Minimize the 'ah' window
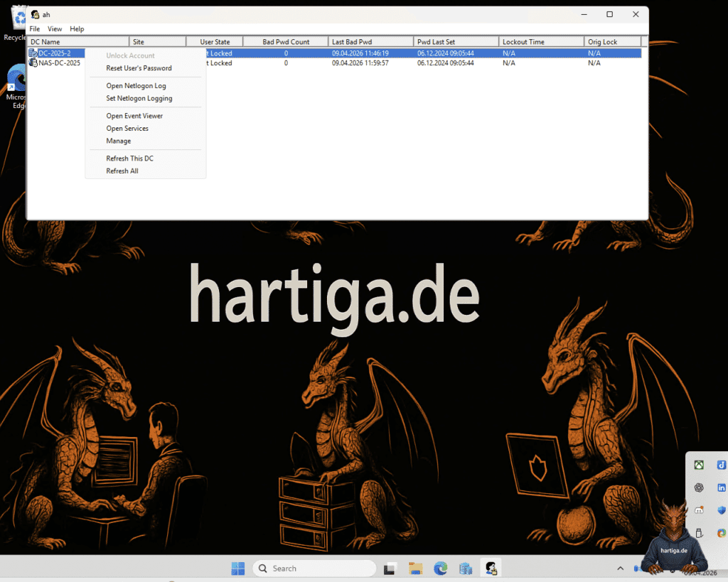The image size is (728, 582). tap(584, 14)
